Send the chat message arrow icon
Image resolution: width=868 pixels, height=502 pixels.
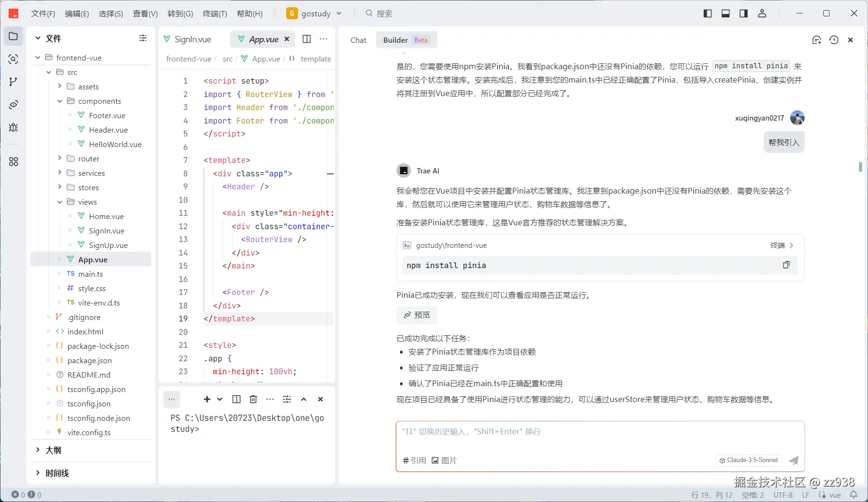[794, 460]
